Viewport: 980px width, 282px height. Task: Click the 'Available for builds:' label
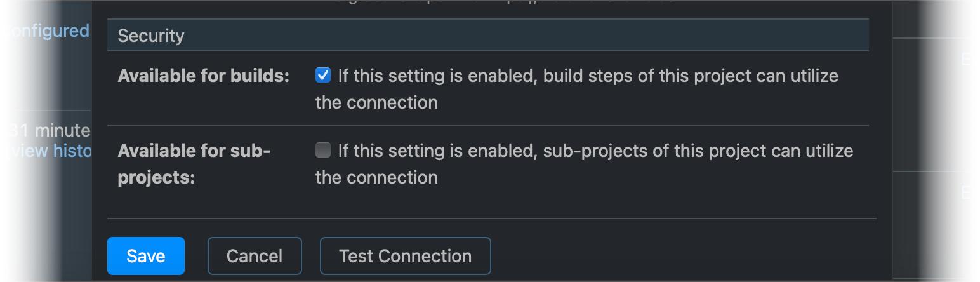click(x=204, y=76)
